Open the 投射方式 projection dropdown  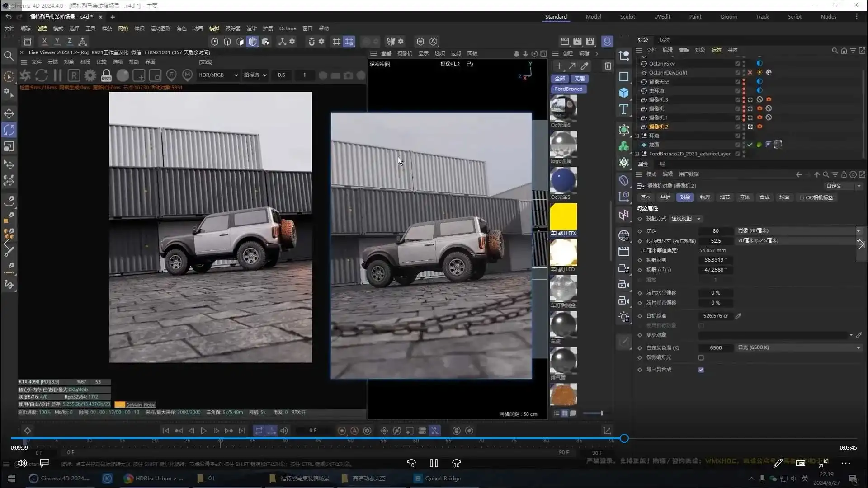(686, 219)
